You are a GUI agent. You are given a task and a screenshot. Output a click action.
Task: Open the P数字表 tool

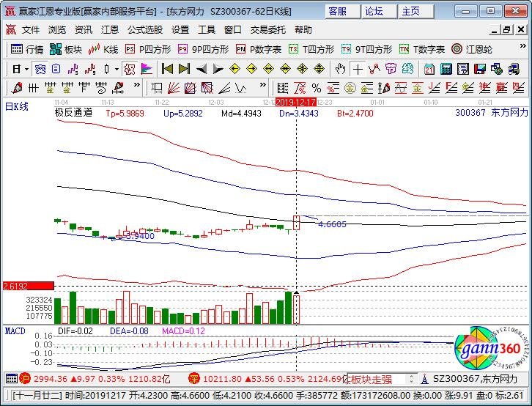[259, 50]
